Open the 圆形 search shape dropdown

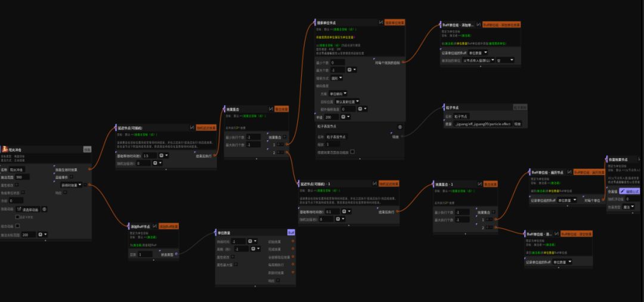point(337,78)
